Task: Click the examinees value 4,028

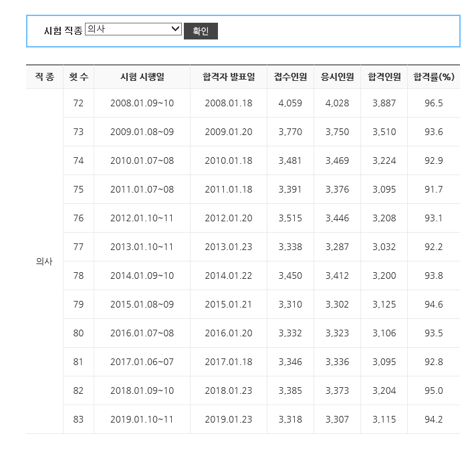Action: 337,103
